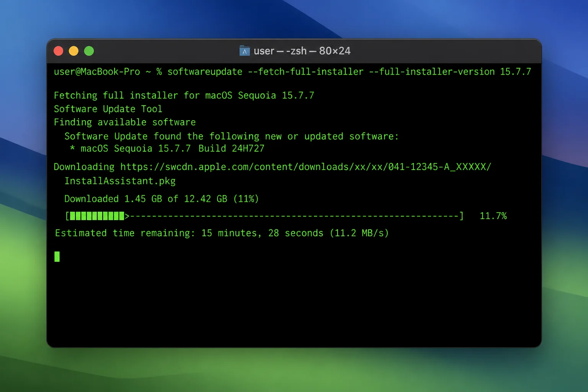
Task: Click the yellow minimize window button
Action: click(x=73, y=51)
